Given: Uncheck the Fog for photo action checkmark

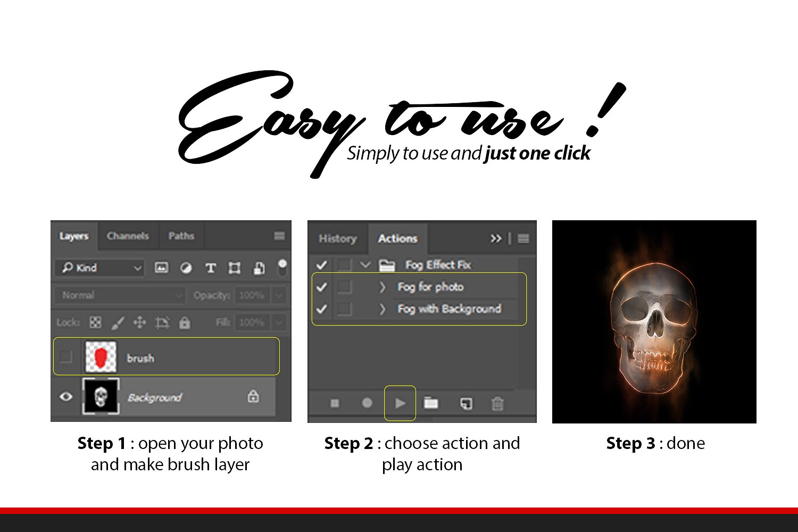Looking at the screenshot, I should [x=321, y=287].
